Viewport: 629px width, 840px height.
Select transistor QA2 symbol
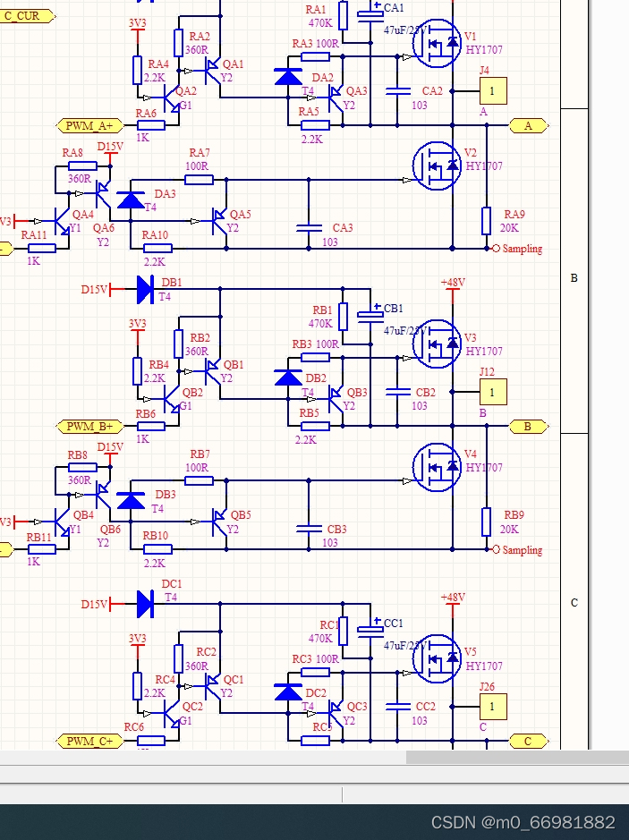[172, 98]
